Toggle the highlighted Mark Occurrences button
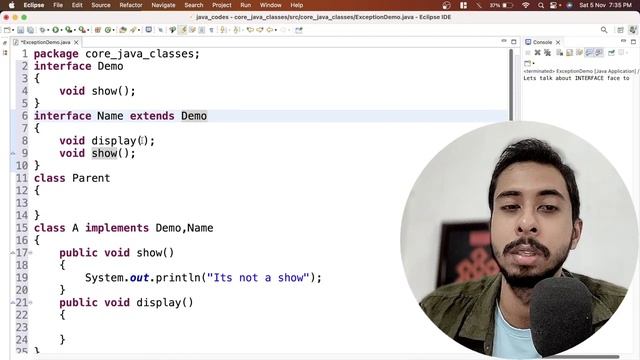The height and width of the screenshot is (360, 640). point(182,30)
